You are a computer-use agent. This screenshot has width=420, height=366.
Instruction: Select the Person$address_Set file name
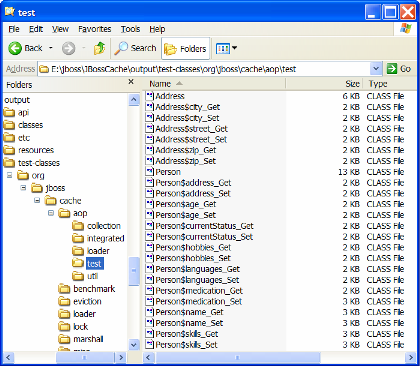tap(193, 193)
